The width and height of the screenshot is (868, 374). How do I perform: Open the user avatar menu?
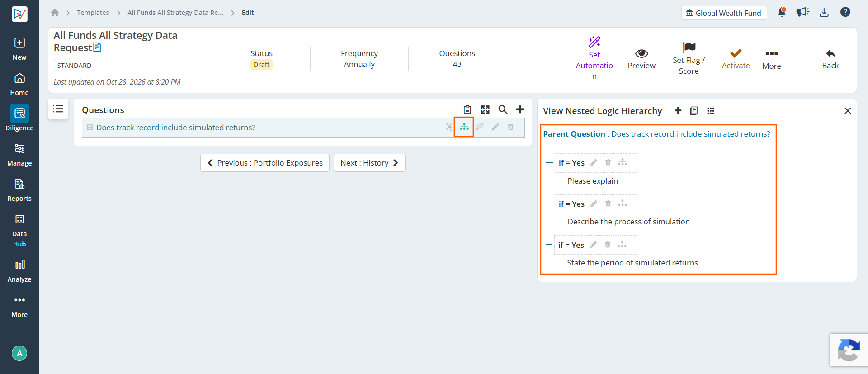point(19,353)
